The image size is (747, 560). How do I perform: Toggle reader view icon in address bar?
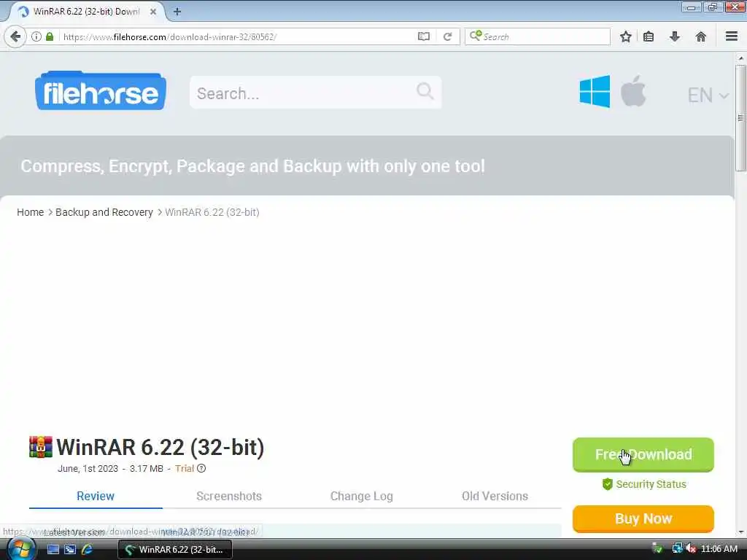pos(424,36)
